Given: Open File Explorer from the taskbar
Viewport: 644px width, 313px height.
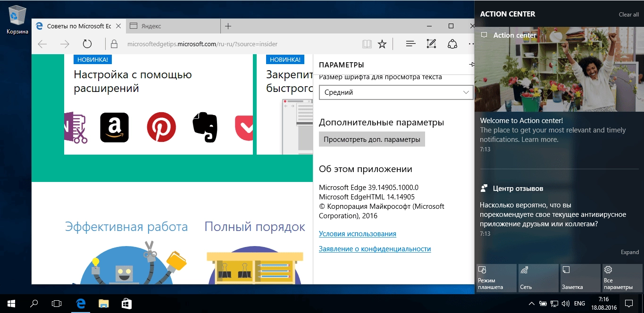Looking at the screenshot, I should click(104, 304).
